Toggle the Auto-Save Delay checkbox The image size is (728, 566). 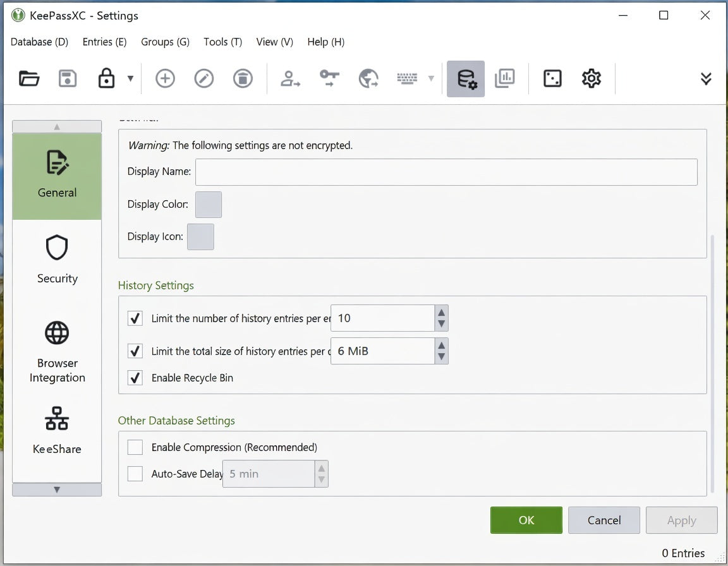135,474
